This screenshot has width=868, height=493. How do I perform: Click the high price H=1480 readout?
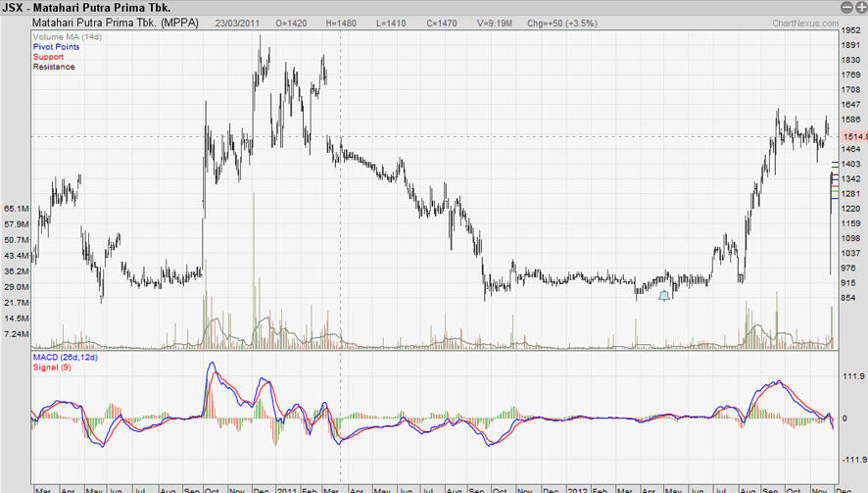341,24
